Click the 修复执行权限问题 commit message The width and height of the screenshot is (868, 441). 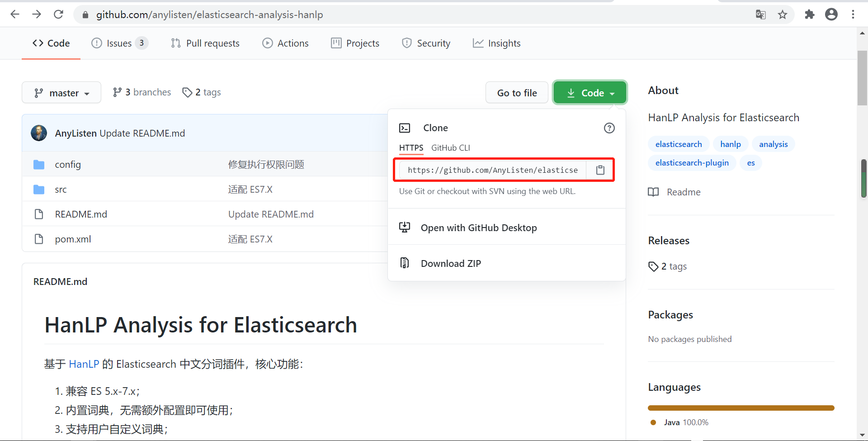[x=266, y=165]
